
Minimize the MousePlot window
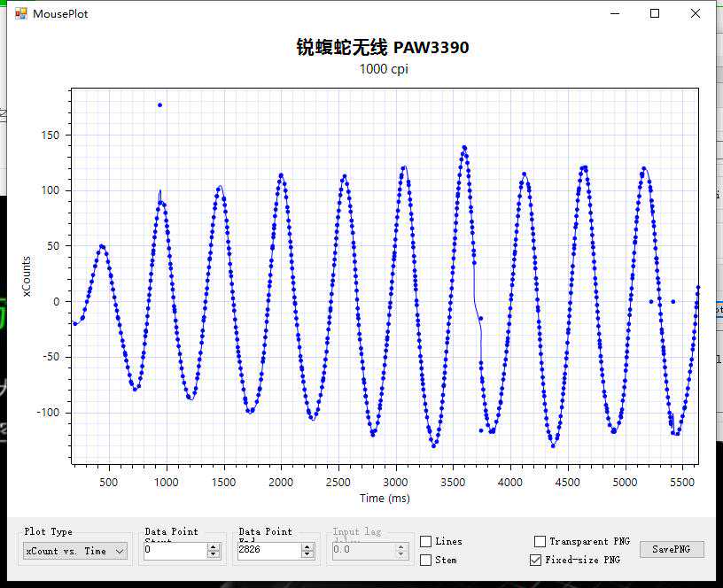point(613,13)
